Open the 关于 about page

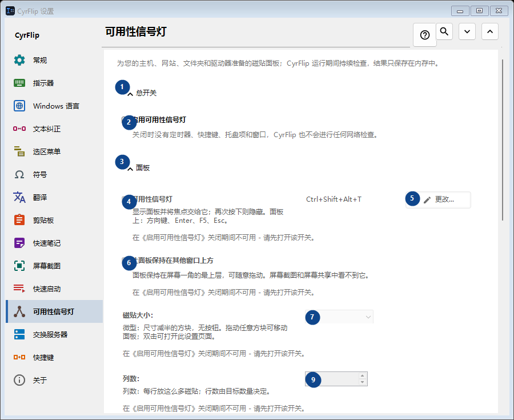(54, 380)
